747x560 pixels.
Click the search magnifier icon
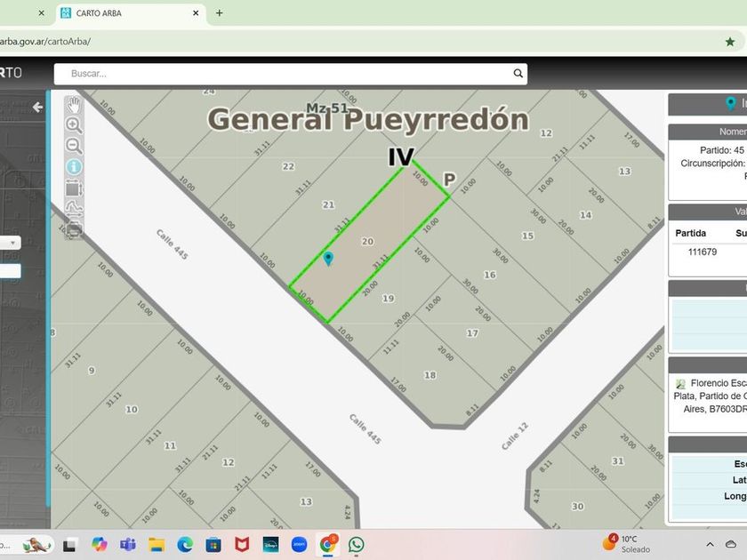click(x=518, y=73)
